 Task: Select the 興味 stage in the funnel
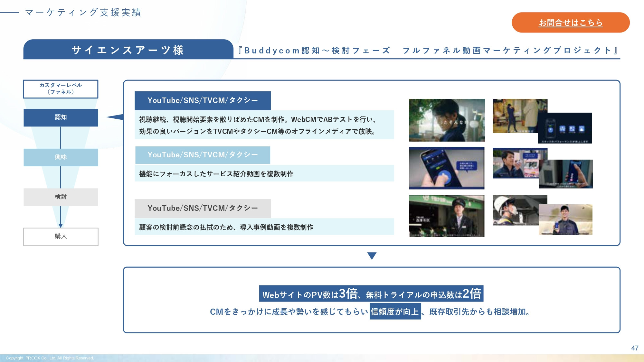click(x=61, y=157)
